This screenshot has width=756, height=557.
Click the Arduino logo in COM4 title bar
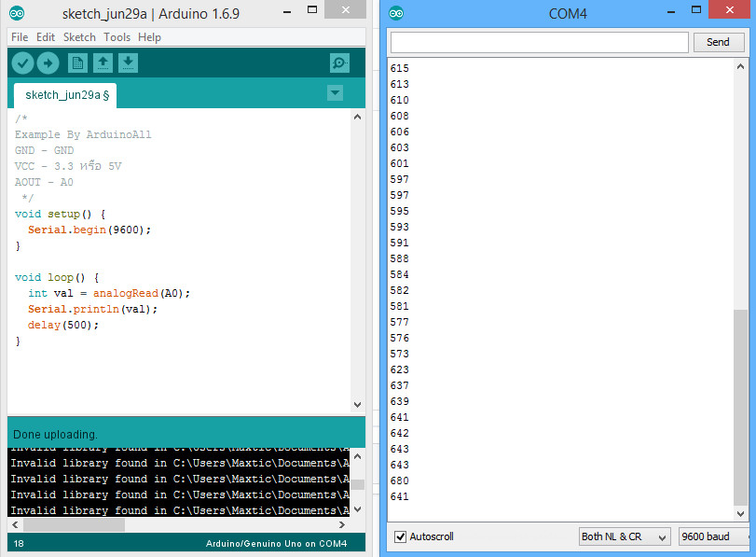point(396,13)
